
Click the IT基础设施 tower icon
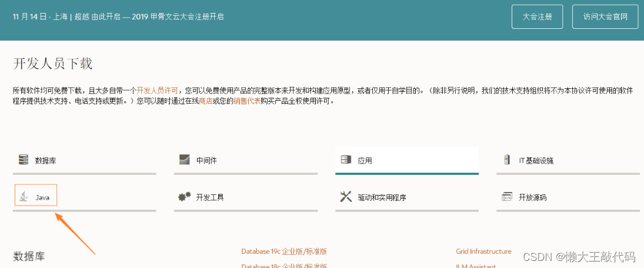point(507,160)
